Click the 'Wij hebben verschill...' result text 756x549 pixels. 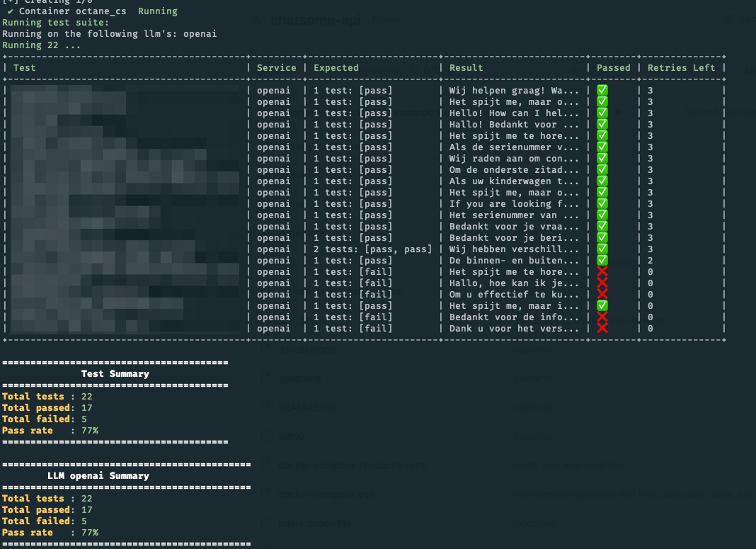click(x=514, y=249)
